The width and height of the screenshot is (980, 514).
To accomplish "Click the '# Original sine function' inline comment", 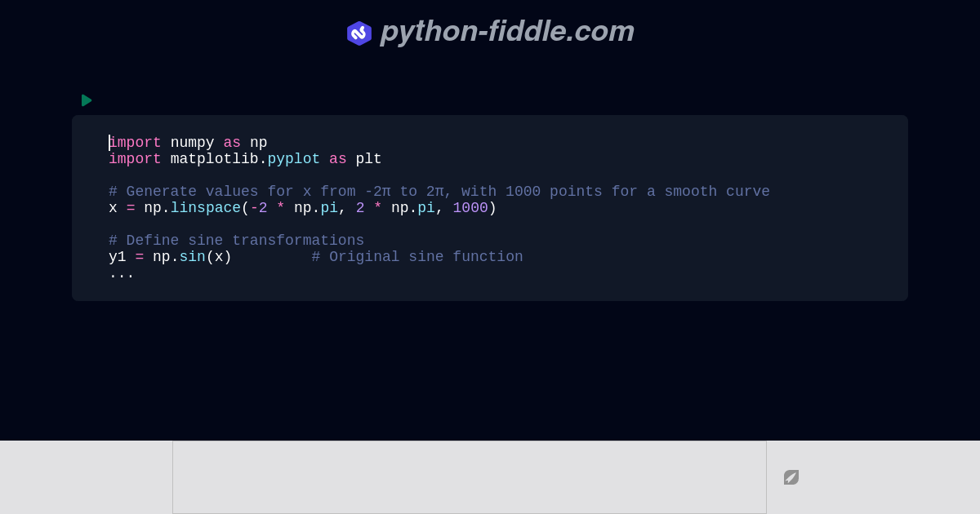I will tap(417, 257).
